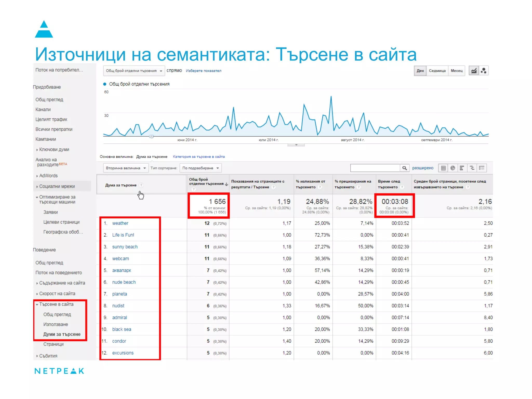Sort by Дума за търсене column header

click(x=121, y=185)
